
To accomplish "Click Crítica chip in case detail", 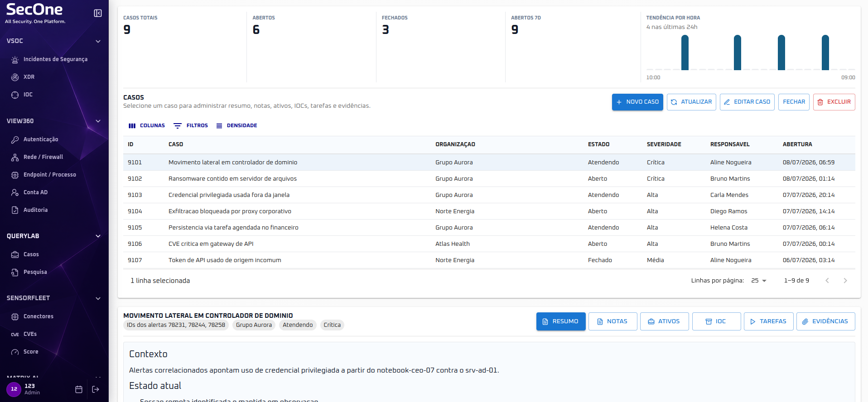I will click(332, 325).
